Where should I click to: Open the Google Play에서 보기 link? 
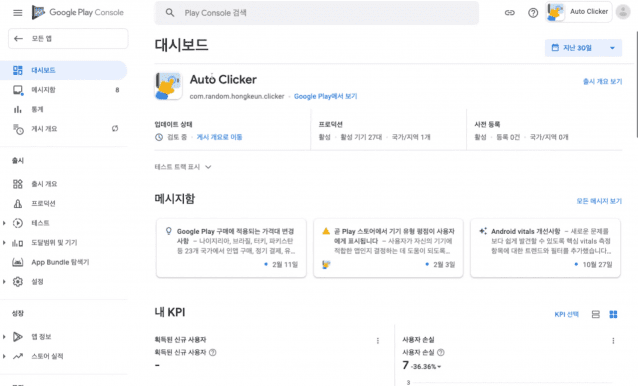click(x=325, y=96)
